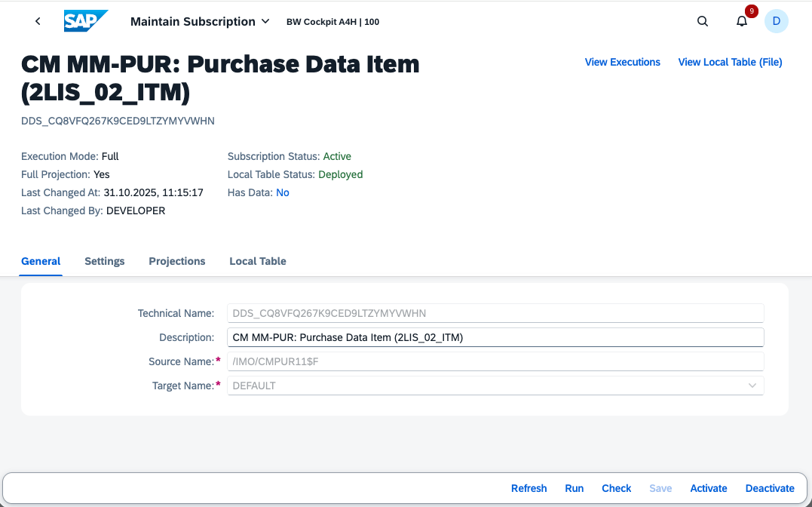Click the Deactivate button

[770, 488]
